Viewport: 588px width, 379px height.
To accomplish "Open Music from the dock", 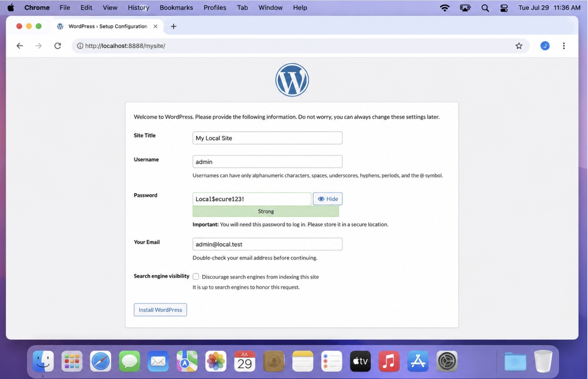I will point(389,361).
